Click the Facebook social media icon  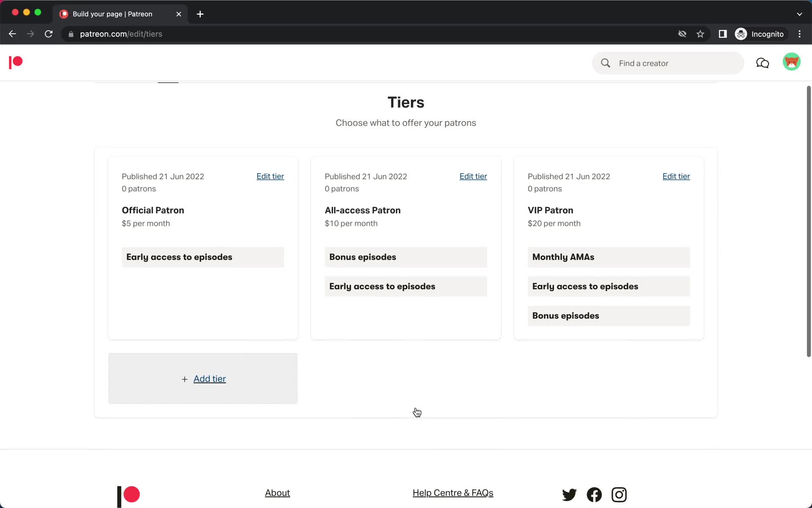tap(595, 494)
